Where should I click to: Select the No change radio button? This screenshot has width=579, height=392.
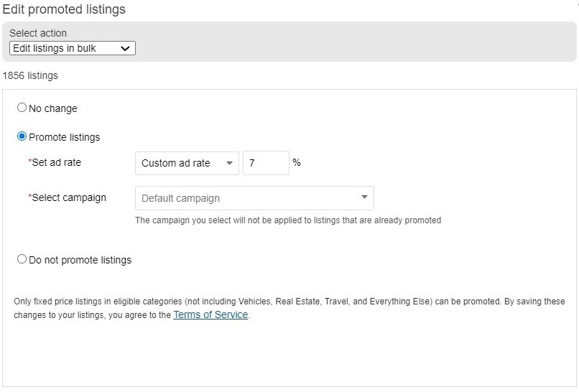click(22, 108)
